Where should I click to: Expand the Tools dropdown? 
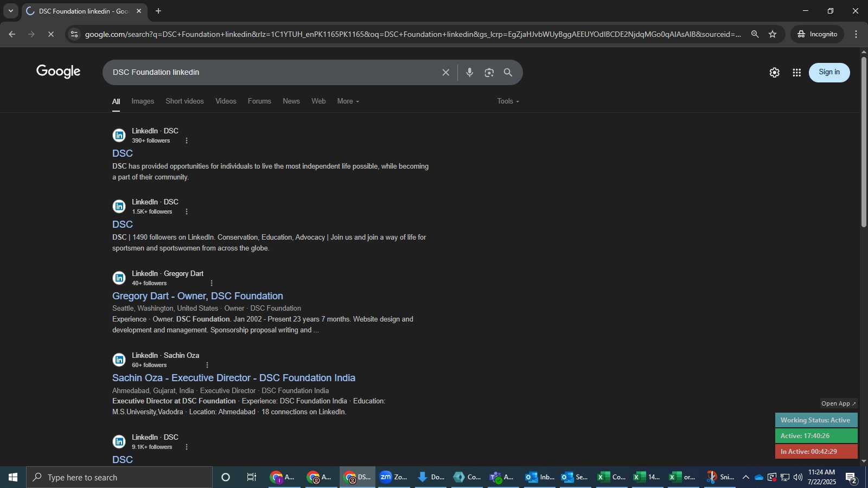tap(508, 101)
